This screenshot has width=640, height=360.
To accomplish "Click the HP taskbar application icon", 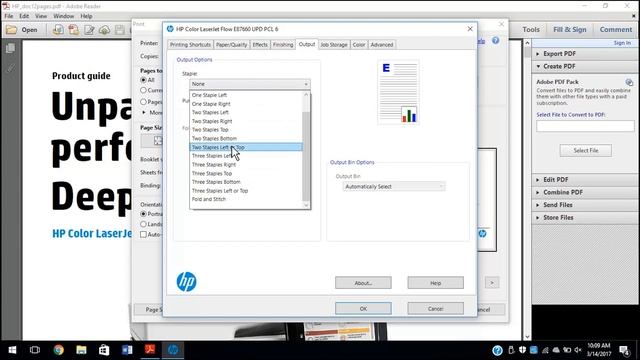I will (173, 350).
